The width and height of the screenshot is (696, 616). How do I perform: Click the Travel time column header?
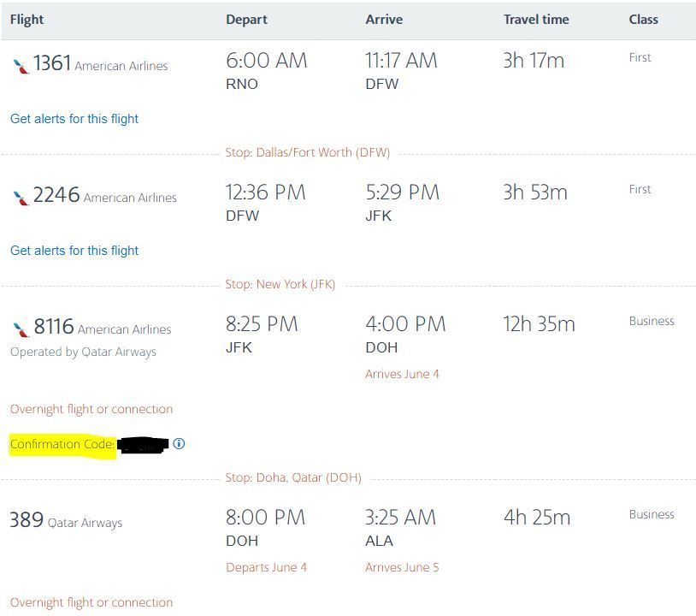click(536, 20)
